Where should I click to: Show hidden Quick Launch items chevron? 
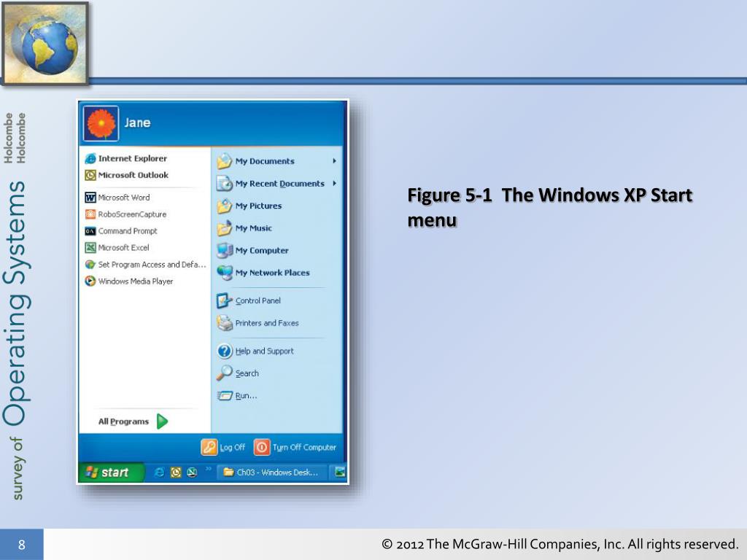208,469
